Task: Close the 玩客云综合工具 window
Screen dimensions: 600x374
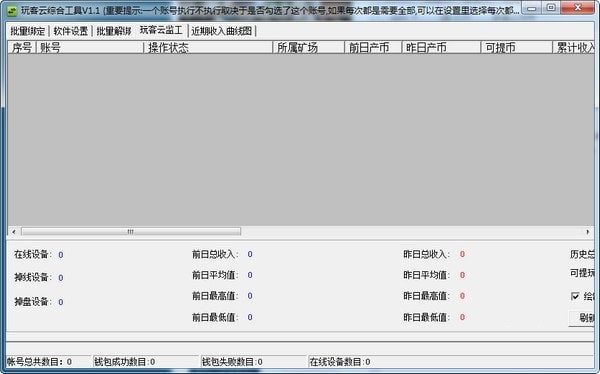Action: 578,8
